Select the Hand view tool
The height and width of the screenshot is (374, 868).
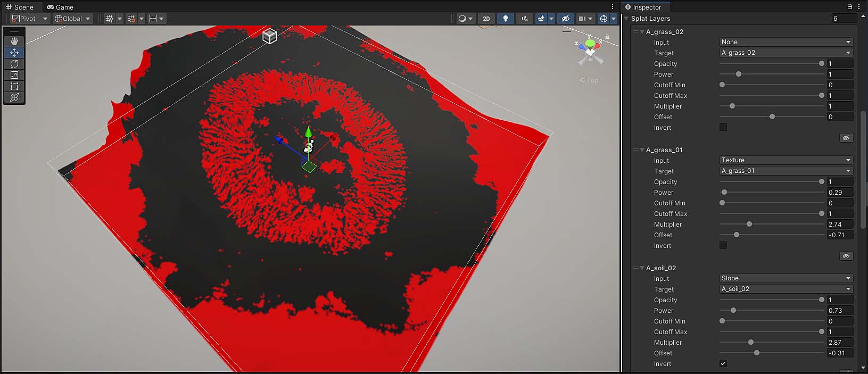(x=14, y=41)
